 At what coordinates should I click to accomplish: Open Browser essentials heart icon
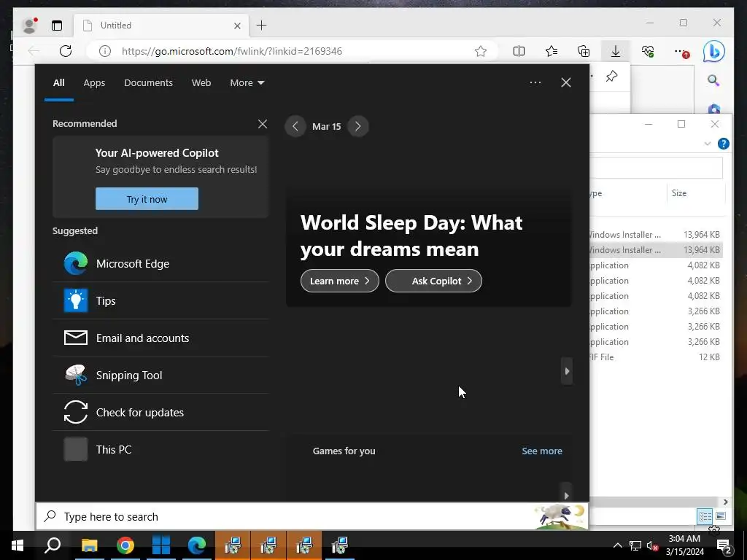click(x=648, y=51)
